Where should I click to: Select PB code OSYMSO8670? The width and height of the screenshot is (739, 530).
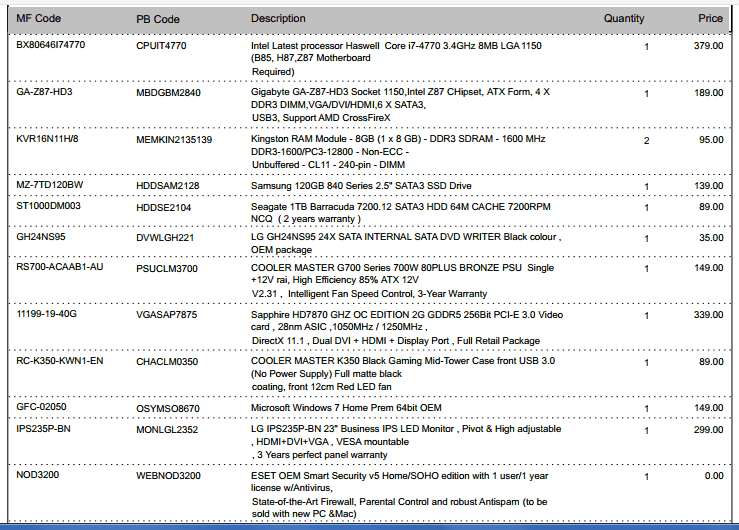point(168,409)
